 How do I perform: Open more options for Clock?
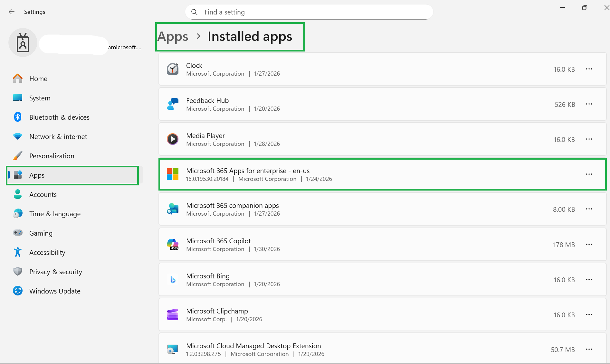pyautogui.click(x=589, y=69)
